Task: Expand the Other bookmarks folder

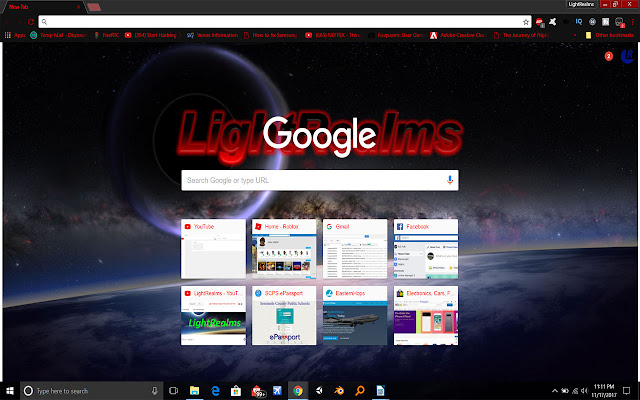Action: coord(609,36)
